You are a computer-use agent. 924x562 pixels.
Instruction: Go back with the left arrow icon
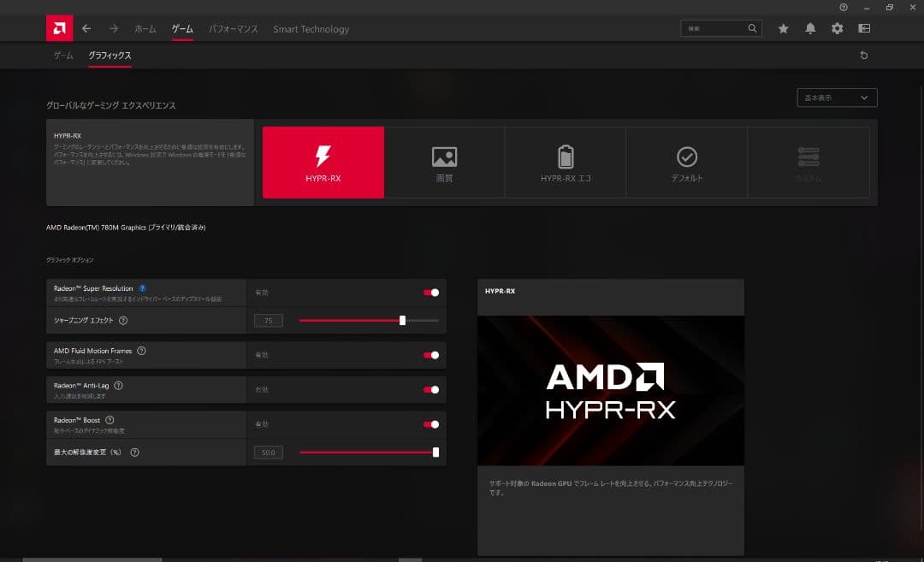(x=86, y=28)
